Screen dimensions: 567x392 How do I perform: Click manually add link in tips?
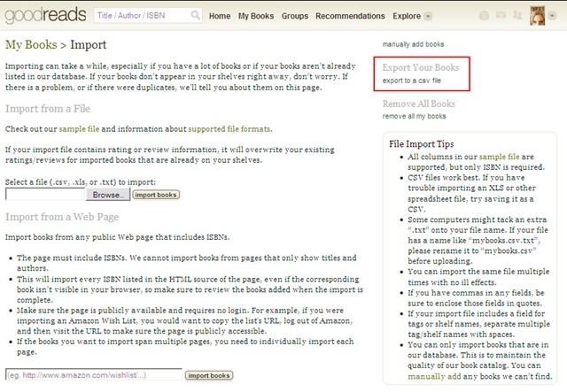pyautogui.click(x=434, y=376)
